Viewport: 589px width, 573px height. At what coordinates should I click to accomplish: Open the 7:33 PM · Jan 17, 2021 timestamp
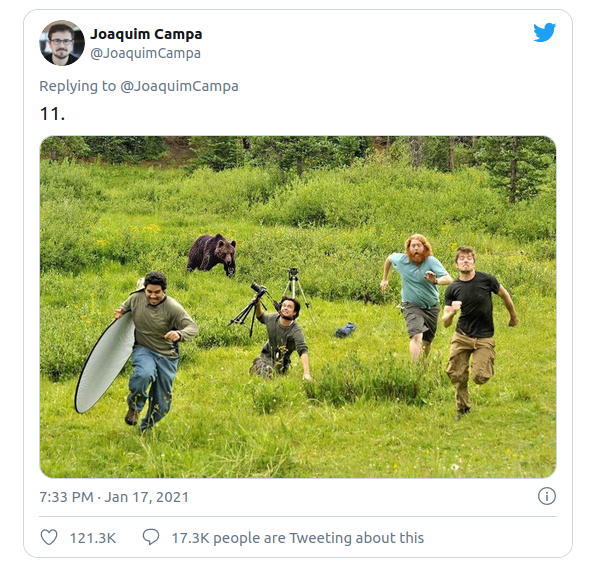point(114,497)
